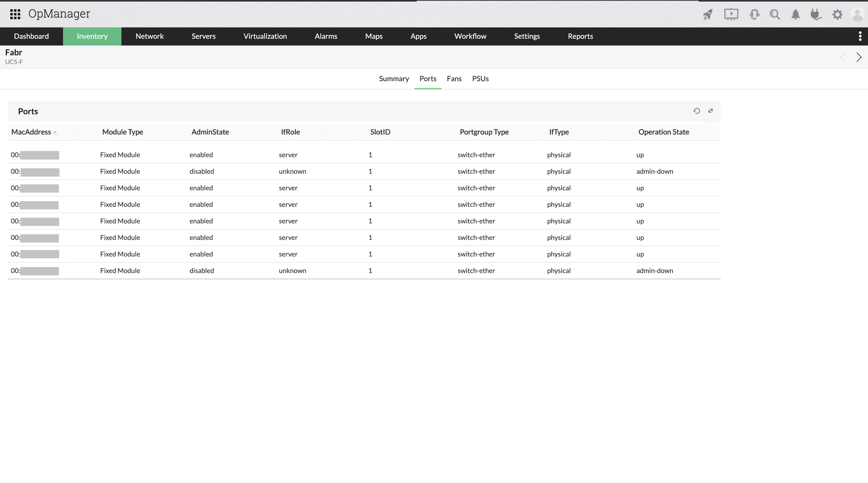View notifications via the bell icon
This screenshot has width=868, height=483.
tap(795, 14)
